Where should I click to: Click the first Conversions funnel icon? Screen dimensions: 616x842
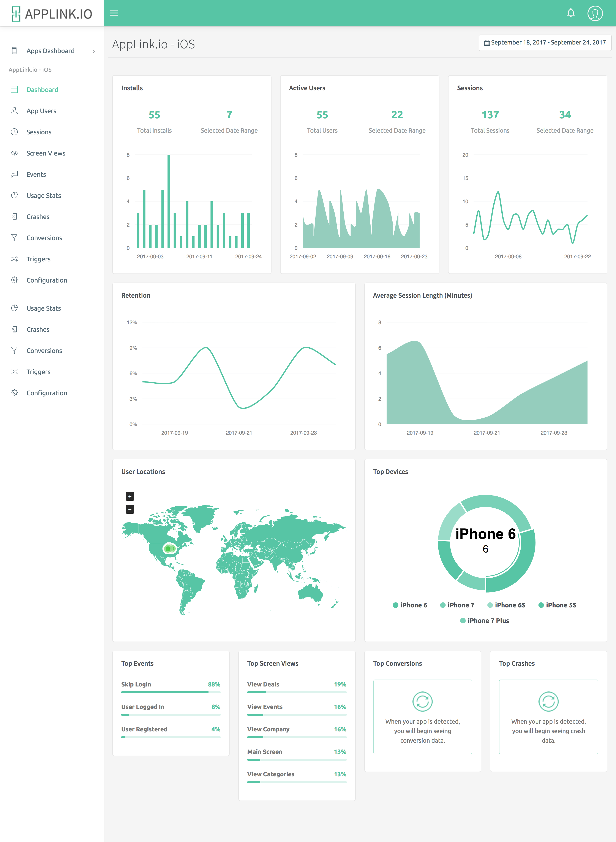14,238
